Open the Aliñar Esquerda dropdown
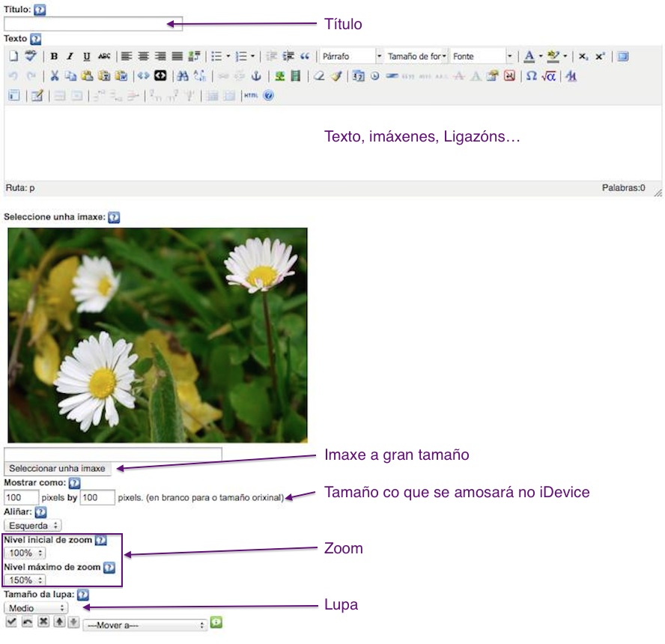This screenshot has width=665, height=644. [33, 526]
